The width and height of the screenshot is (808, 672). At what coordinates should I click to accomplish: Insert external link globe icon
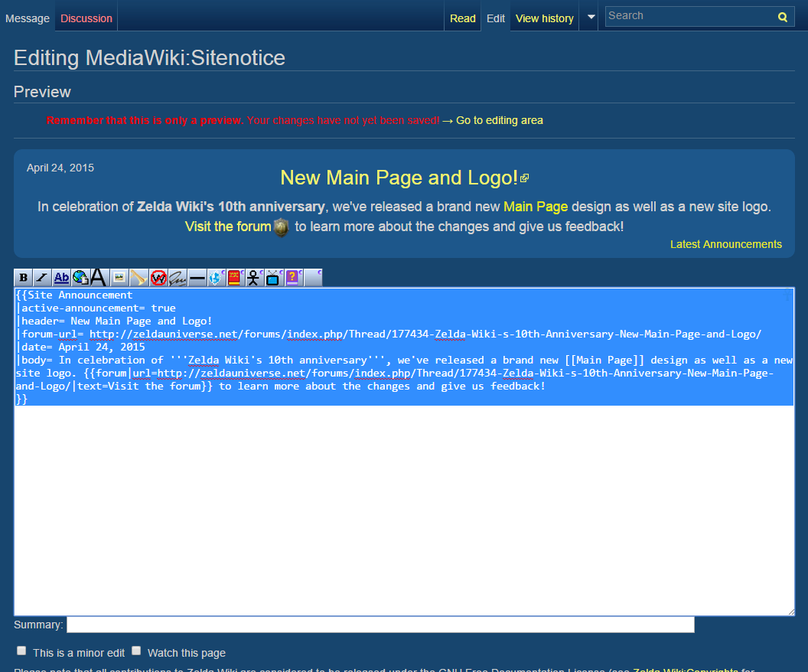80,278
